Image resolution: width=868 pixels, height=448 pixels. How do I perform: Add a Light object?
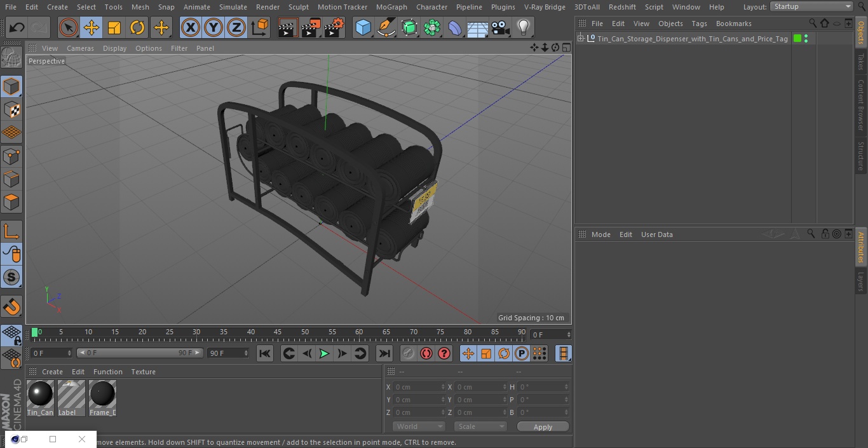[524, 27]
